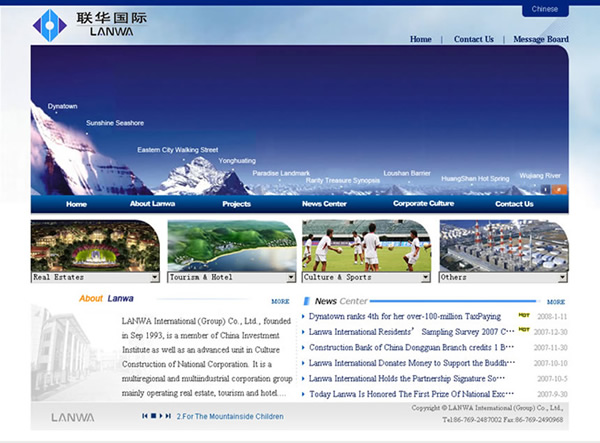Select Paradise Landmark on the banner
Image resolution: width=600 pixels, height=443 pixels.
coord(281,173)
